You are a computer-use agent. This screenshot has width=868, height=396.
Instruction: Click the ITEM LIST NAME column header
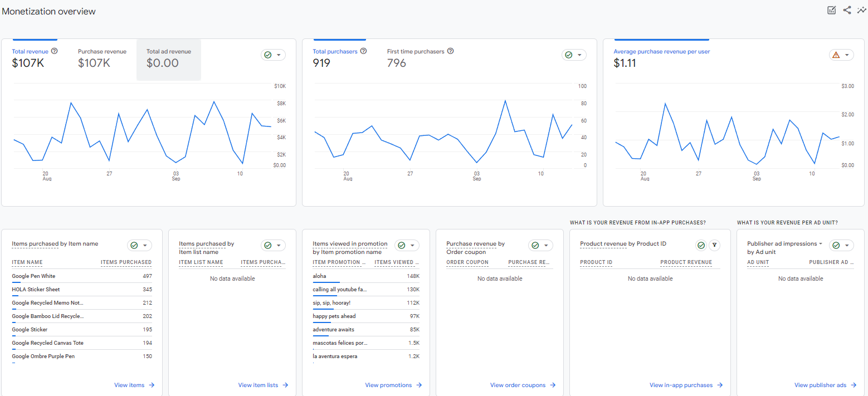pyautogui.click(x=201, y=262)
